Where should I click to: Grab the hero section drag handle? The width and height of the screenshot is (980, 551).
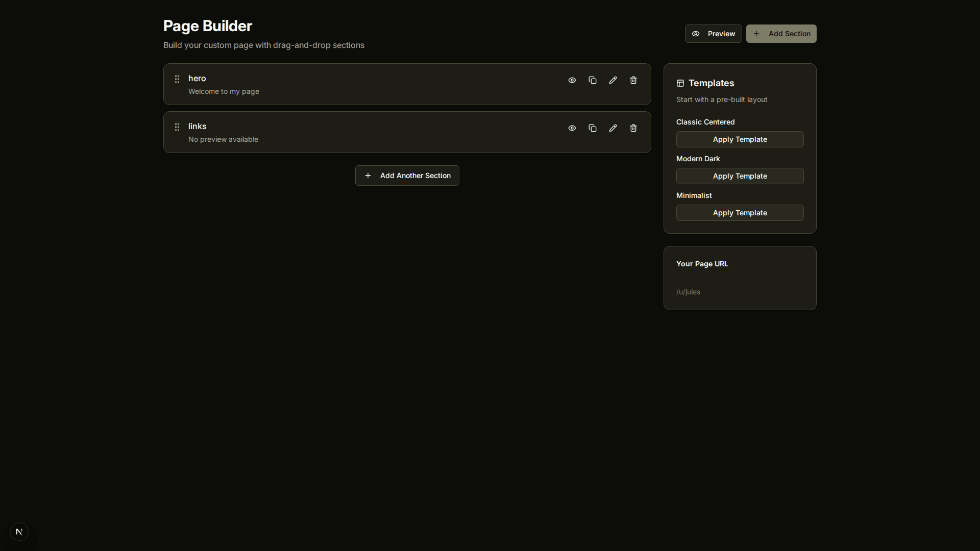click(x=177, y=79)
